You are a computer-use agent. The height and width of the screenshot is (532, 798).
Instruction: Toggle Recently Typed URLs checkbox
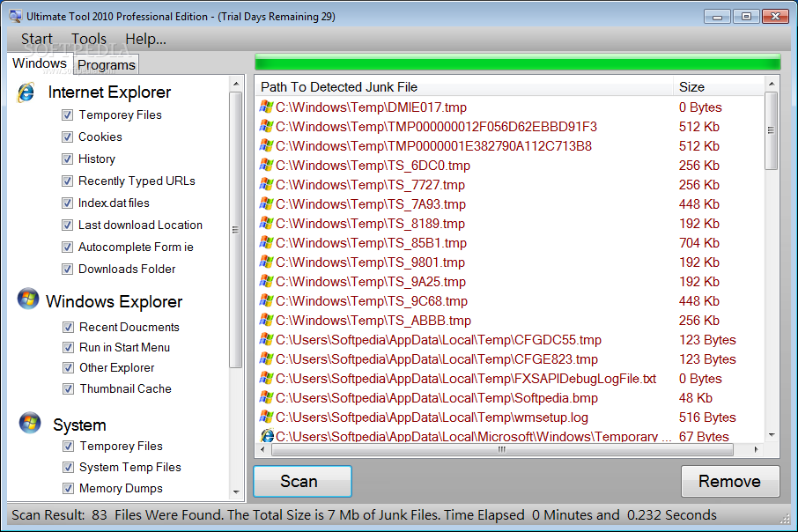click(67, 181)
